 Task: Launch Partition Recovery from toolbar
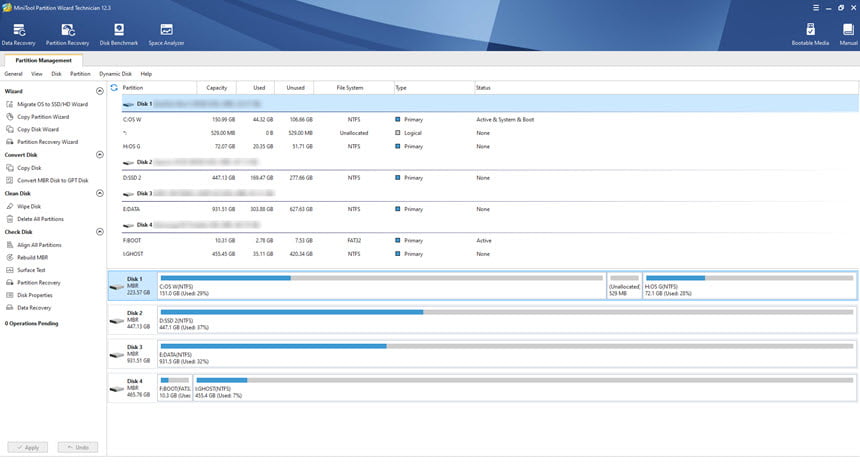pos(67,35)
